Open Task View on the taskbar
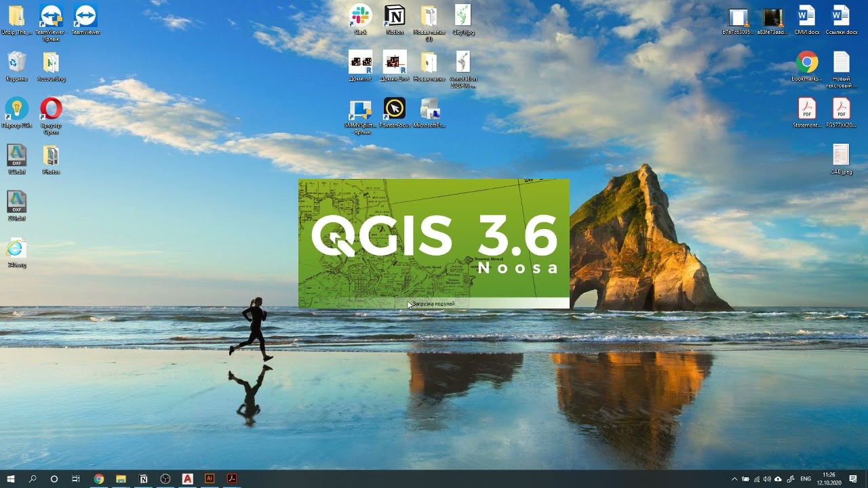This screenshot has height=488, width=868. point(76,479)
